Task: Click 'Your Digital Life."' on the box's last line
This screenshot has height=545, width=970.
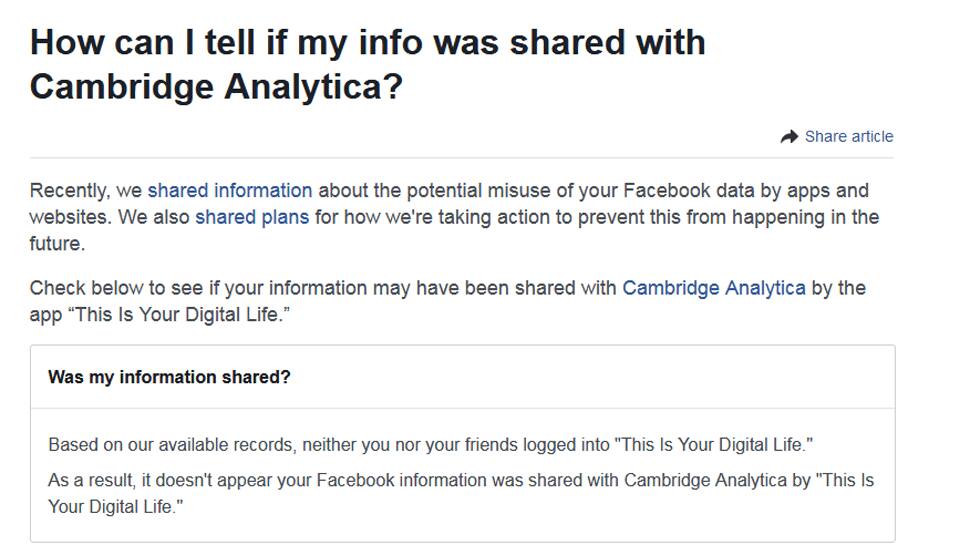Action: 116,507
